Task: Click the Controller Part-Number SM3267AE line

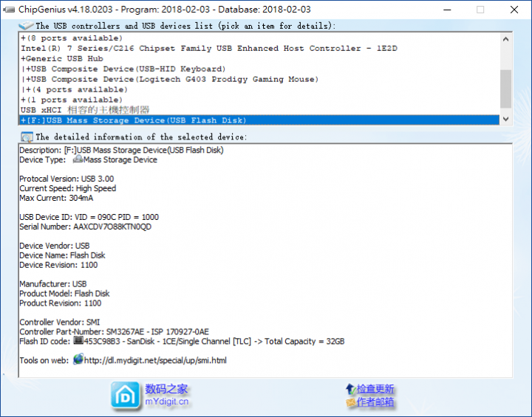Action: click(x=114, y=331)
